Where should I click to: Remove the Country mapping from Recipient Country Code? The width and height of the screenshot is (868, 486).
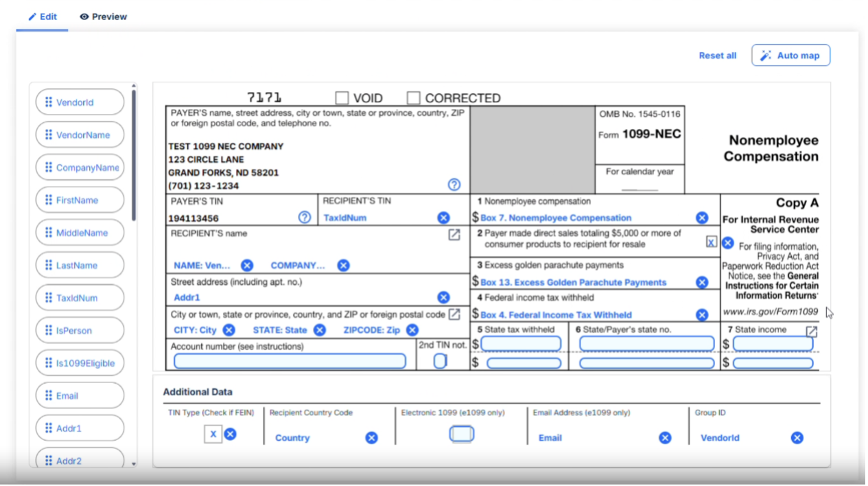coord(371,438)
